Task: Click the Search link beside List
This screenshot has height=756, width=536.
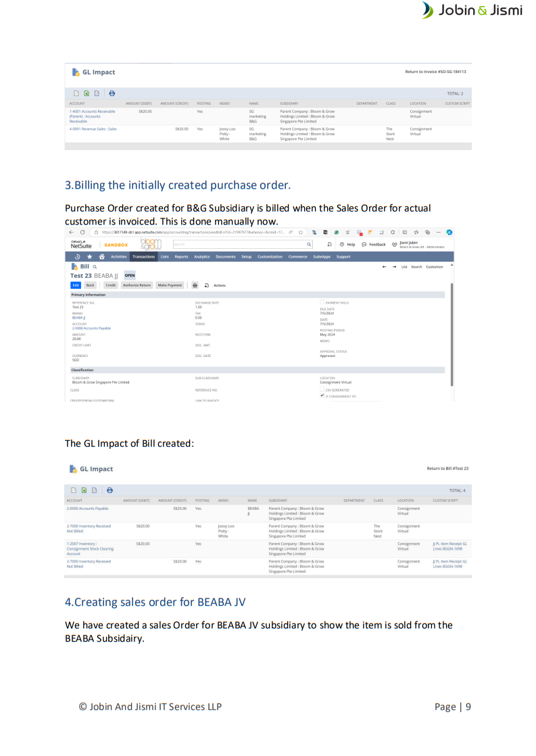Action: [x=416, y=266]
